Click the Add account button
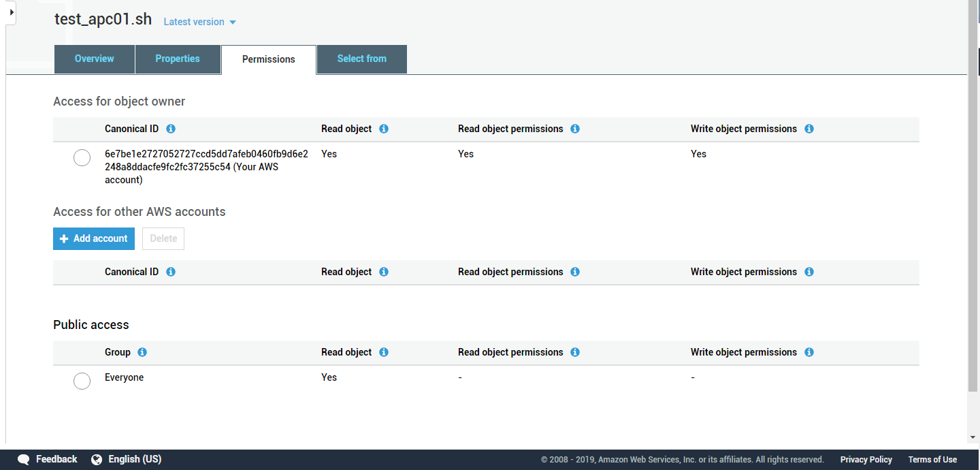This screenshot has width=980, height=470. [x=93, y=238]
